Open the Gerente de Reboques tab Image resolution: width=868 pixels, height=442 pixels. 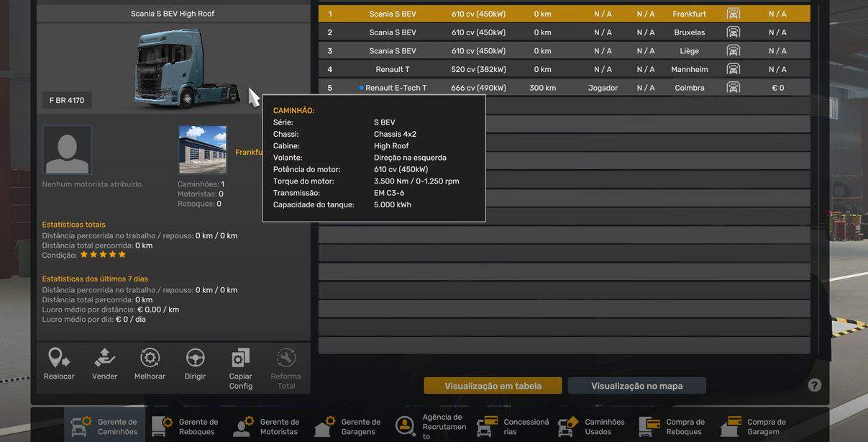185,426
